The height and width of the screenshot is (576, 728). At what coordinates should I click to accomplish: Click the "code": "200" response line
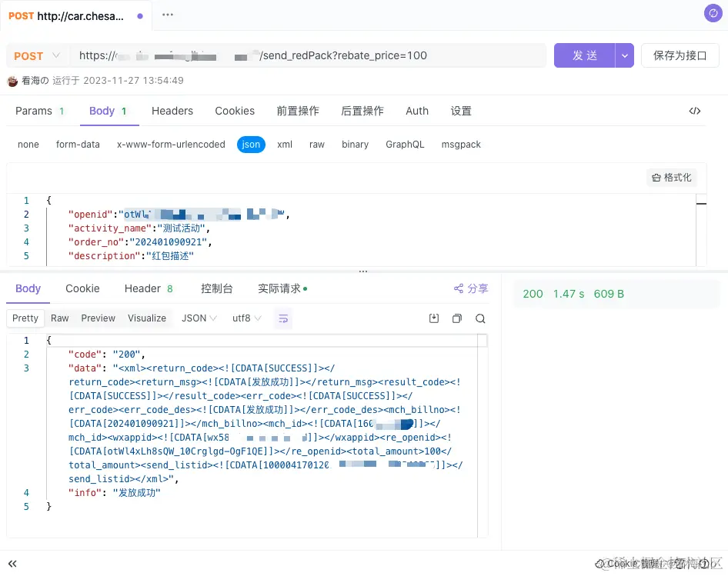(x=106, y=355)
